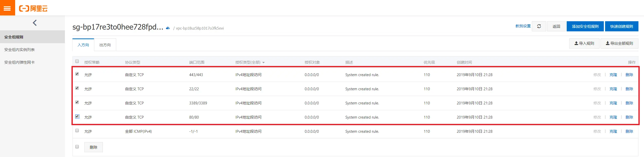Click port range 22/22 cell
644x157 pixels.
(194, 89)
